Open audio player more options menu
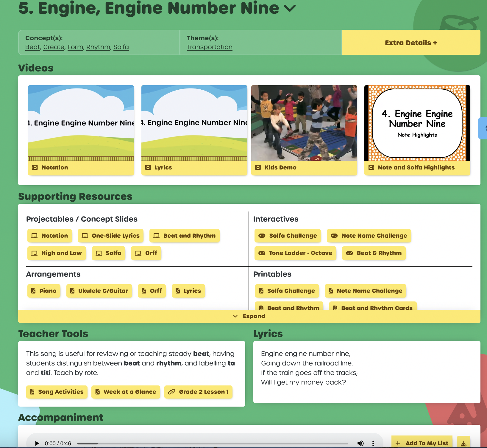The image size is (487, 448). tap(373, 443)
